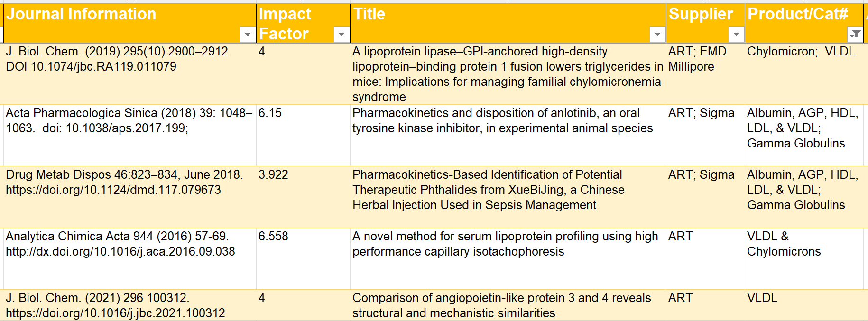Click the Chylomicron; VLDL product cell
This screenshot has height=321, width=868.
(801, 52)
